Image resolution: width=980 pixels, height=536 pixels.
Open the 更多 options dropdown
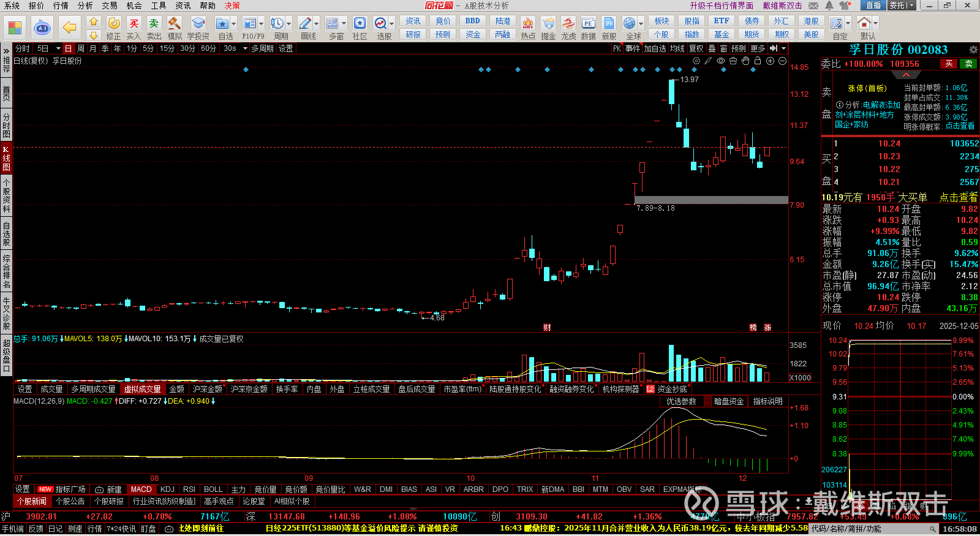pyautogui.click(x=758, y=48)
